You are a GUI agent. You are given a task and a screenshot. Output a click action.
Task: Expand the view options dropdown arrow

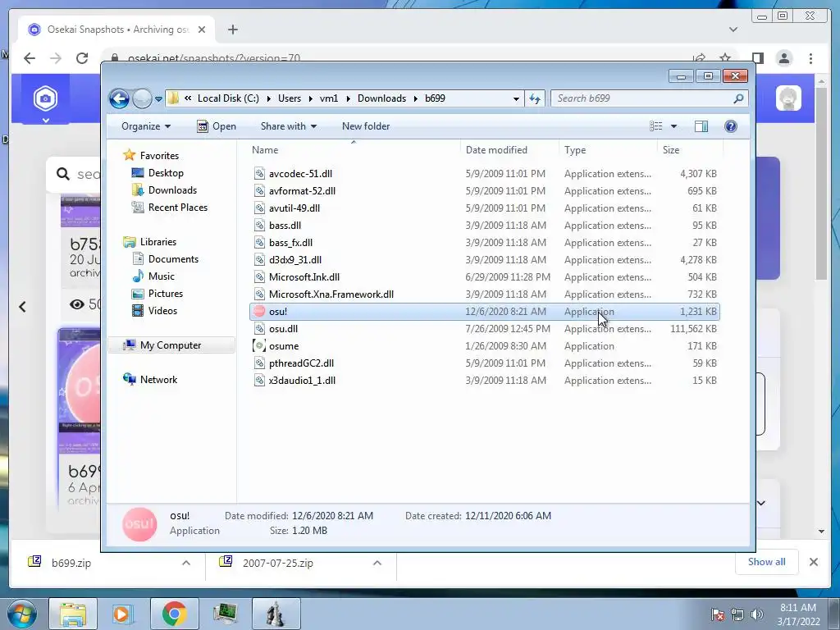674,126
